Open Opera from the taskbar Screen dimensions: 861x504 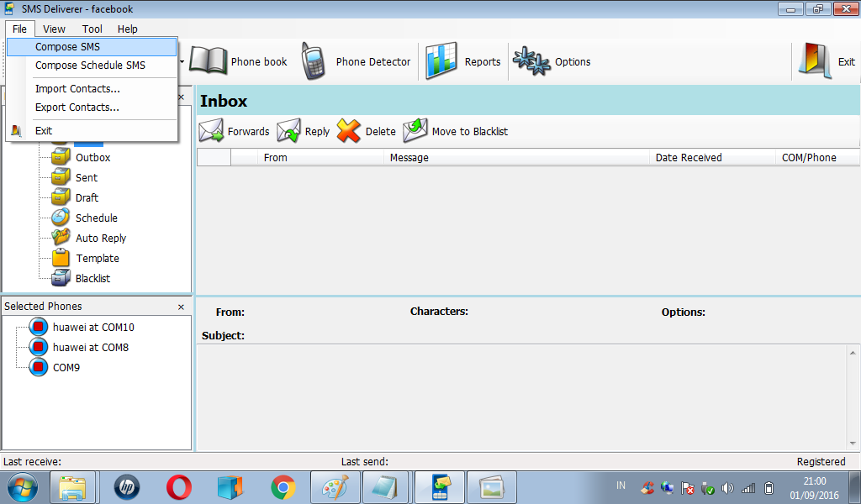tap(179, 487)
